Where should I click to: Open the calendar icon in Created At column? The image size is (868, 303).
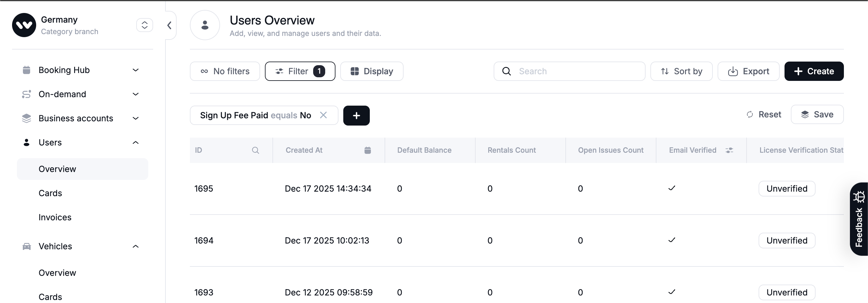coord(367,150)
